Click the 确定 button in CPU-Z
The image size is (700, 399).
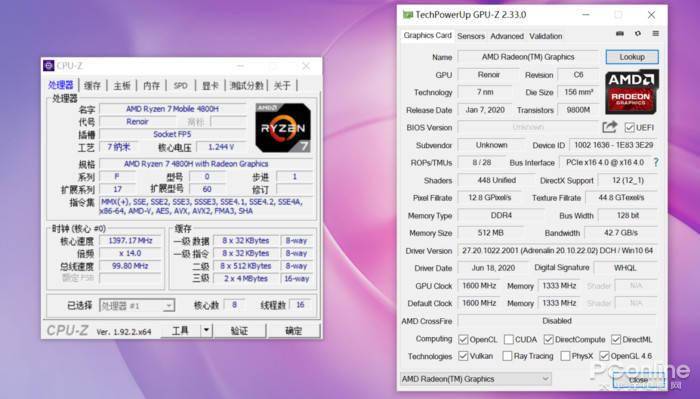point(293,330)
